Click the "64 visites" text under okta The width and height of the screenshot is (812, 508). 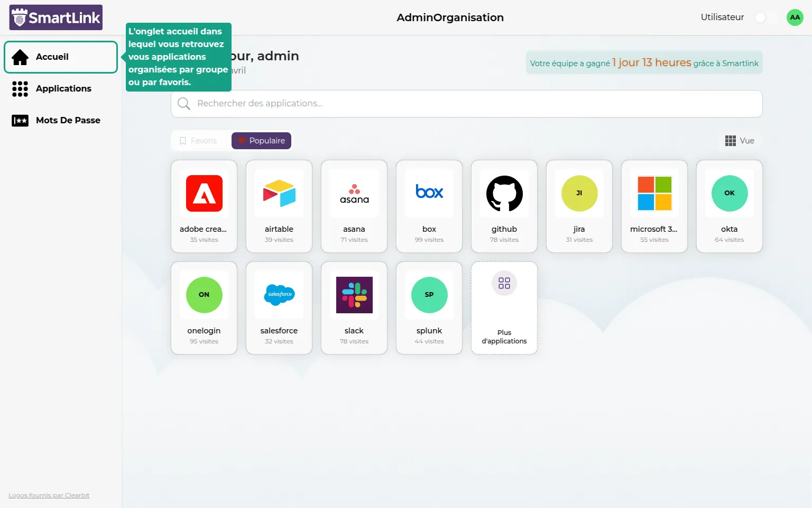tap(730, 240)
